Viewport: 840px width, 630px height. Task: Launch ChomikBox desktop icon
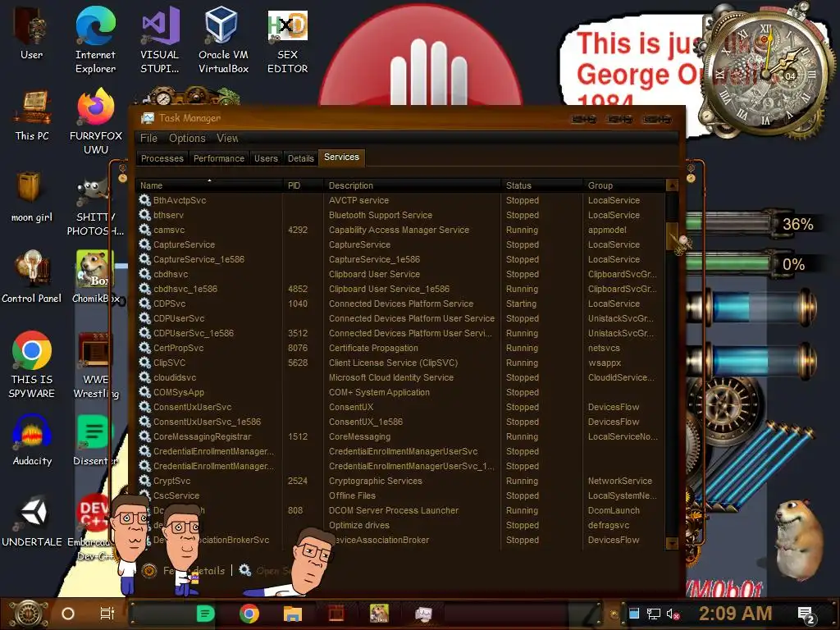click(x=95, y=277)
